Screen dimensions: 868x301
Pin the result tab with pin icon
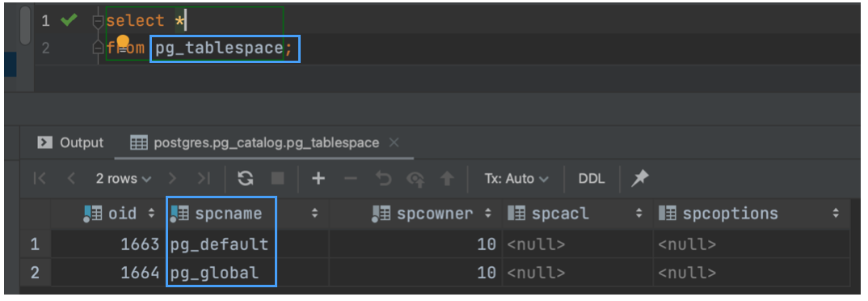tap(640, 179)
